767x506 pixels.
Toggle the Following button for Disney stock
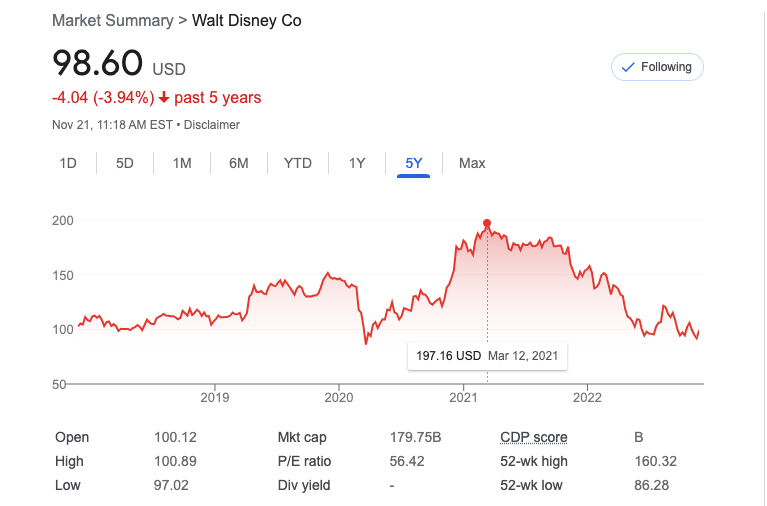pyautogui.click(x=658, y=67)
